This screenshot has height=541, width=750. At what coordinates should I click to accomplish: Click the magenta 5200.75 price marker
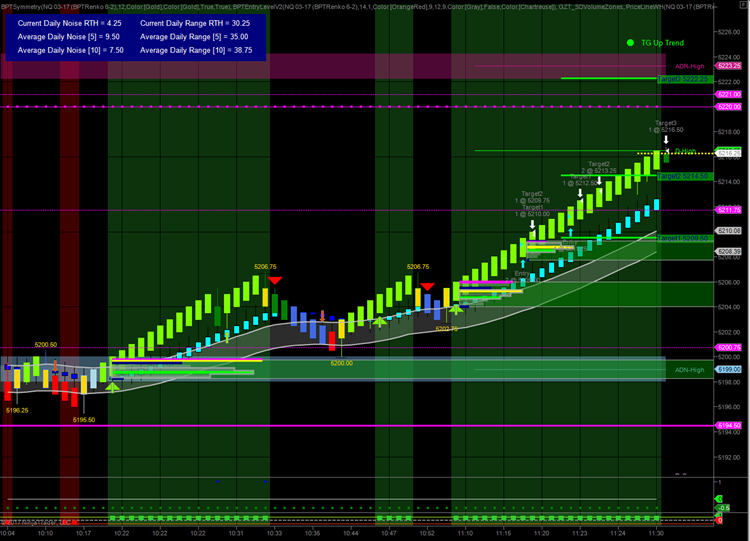tap(728, 348)
